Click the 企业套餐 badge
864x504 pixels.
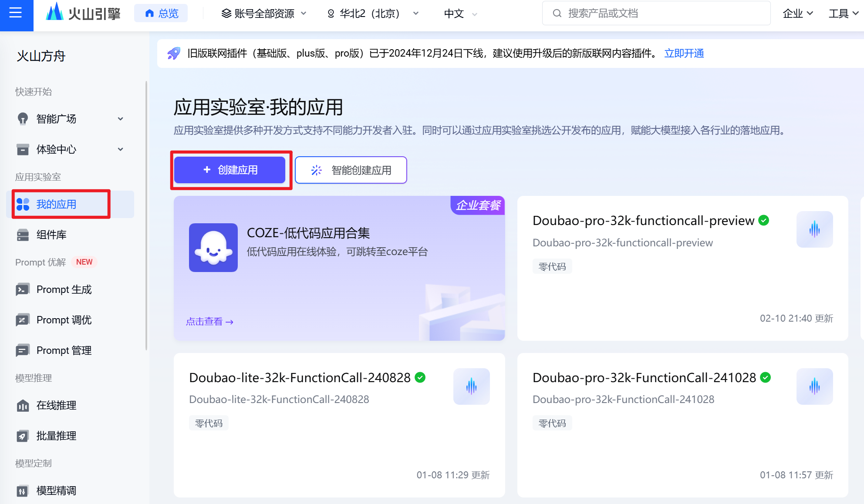[x=478, y=205]
